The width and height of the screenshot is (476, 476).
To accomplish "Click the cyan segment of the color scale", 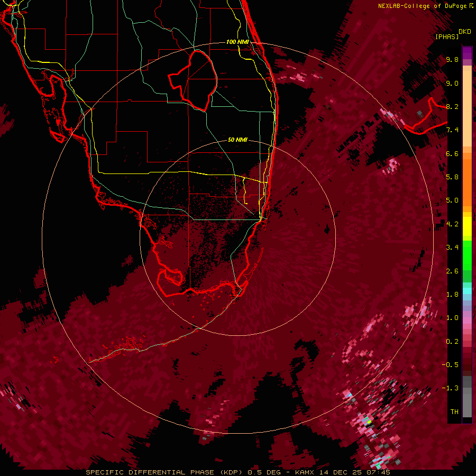I will [467, 290].
